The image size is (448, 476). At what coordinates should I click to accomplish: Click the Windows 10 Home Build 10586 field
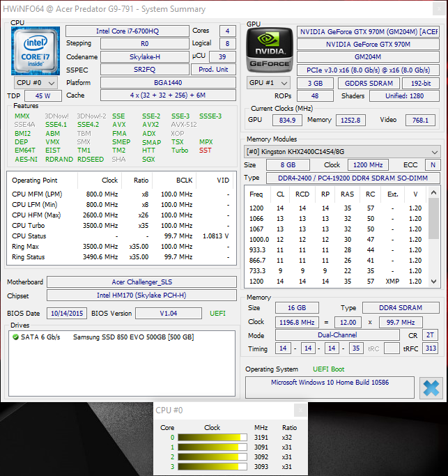(x=330, y=387)
